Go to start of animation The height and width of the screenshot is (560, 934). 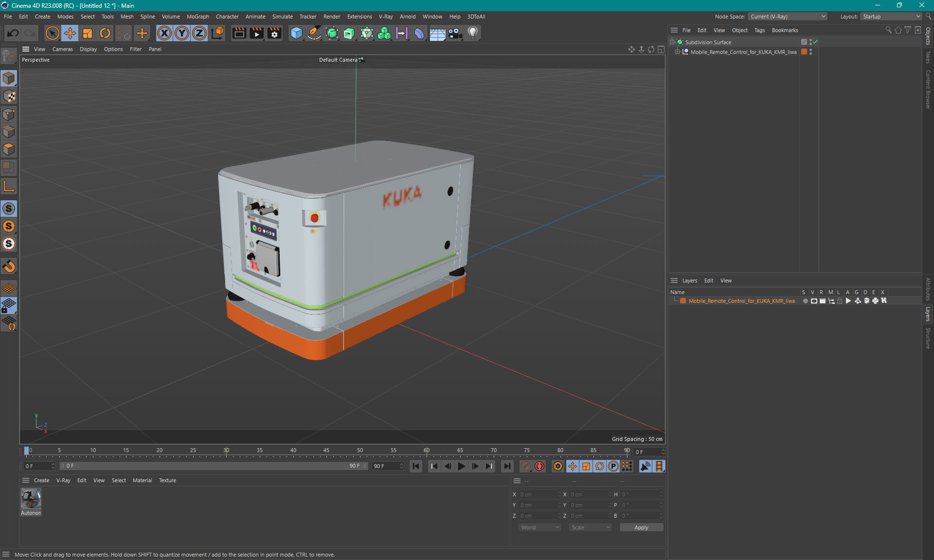(416, 466)
